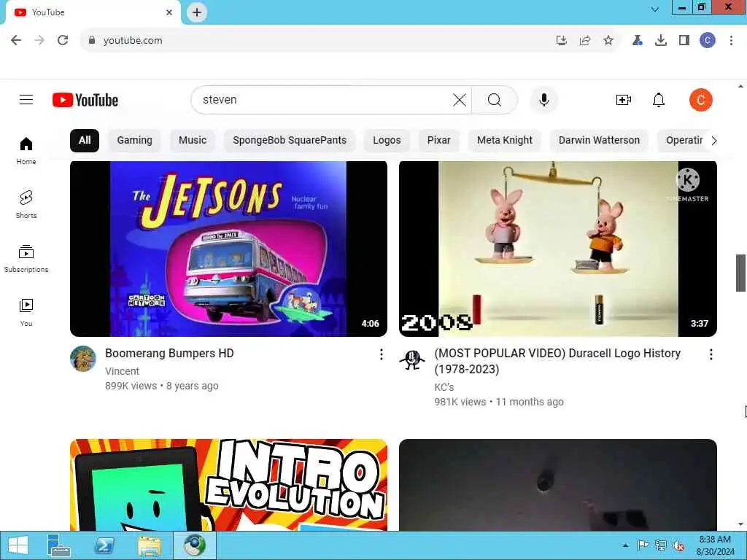Screen dimensions: 747x560
Task: Open the Chrome profile C avatar
Action: tap(708, 41)
